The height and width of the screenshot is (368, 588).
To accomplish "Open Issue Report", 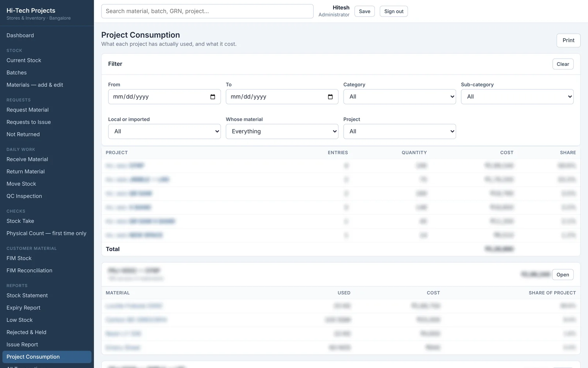I will 47,344.
